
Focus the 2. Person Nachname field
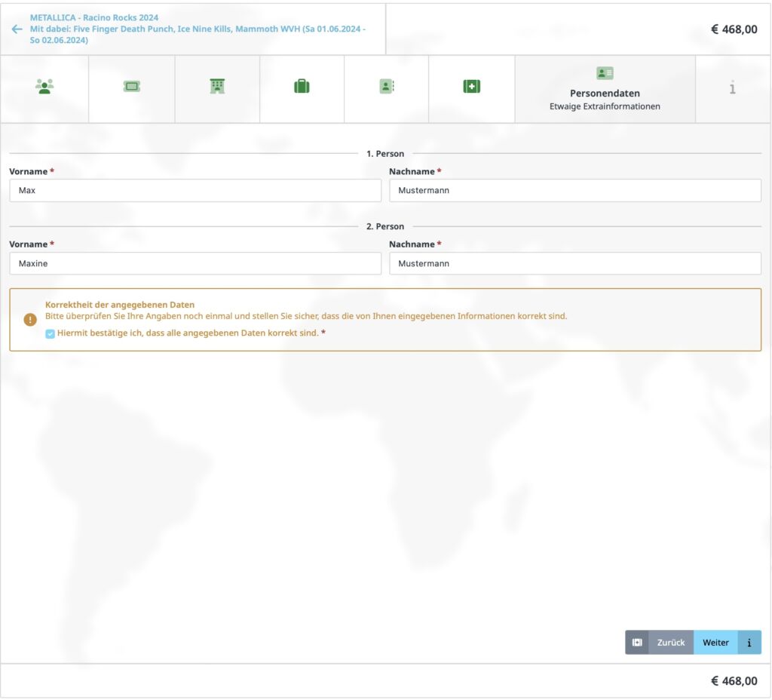tap(574, 264)
